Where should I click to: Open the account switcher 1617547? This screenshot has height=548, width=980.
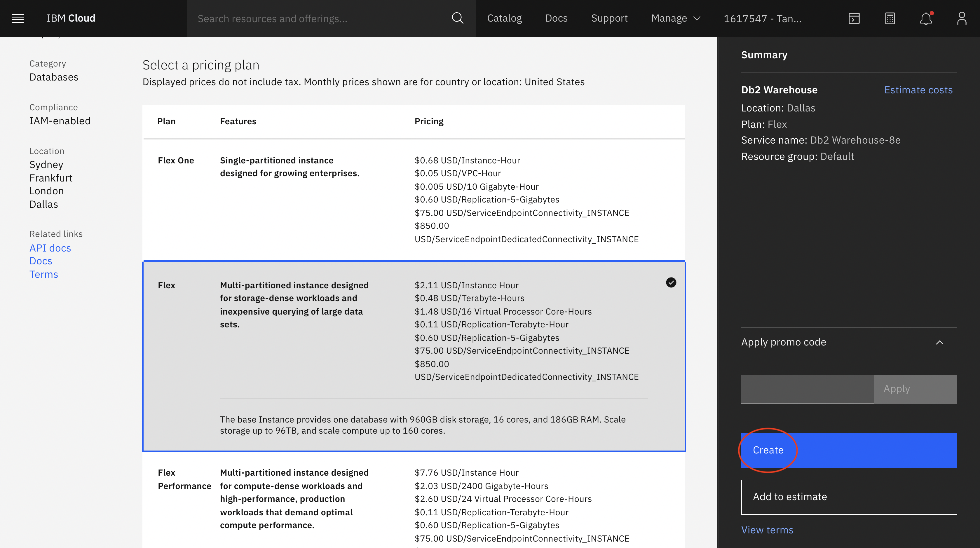point(762,18)
